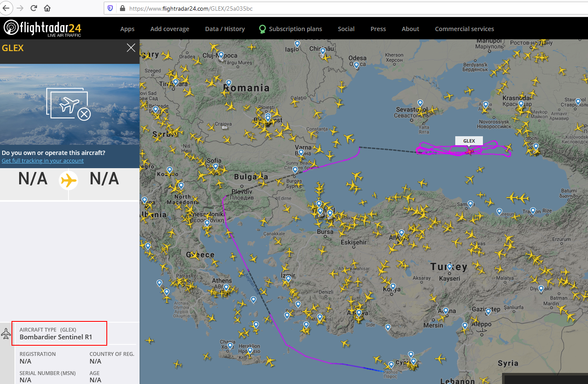The width and height of the screenshot is (588, 384).
Task: Open Commercial services
Action: point(465,29)
